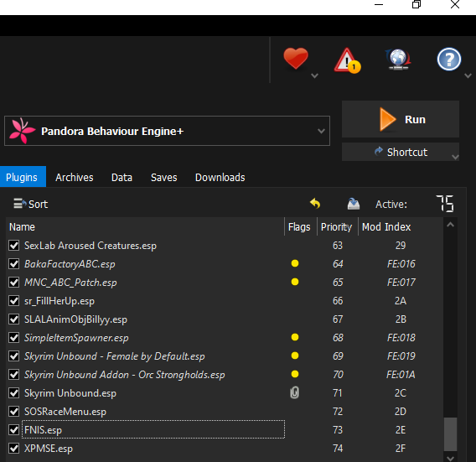Click yellow flag dot for MNC_ABC_Patch.esp

(295, 282)
